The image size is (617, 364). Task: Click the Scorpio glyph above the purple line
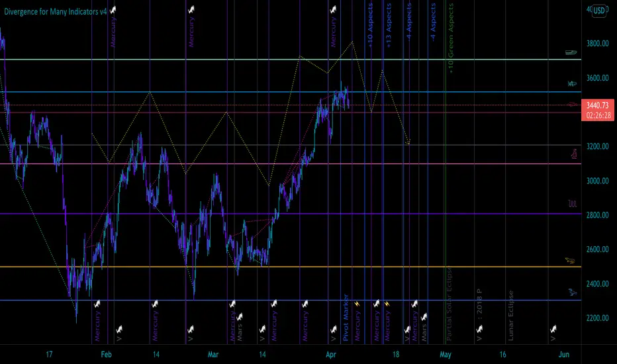point(573,203)
